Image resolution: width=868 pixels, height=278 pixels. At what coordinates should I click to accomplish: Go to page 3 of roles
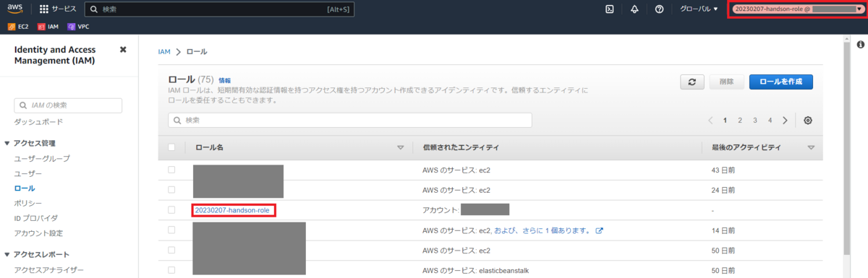coord(755,120)
